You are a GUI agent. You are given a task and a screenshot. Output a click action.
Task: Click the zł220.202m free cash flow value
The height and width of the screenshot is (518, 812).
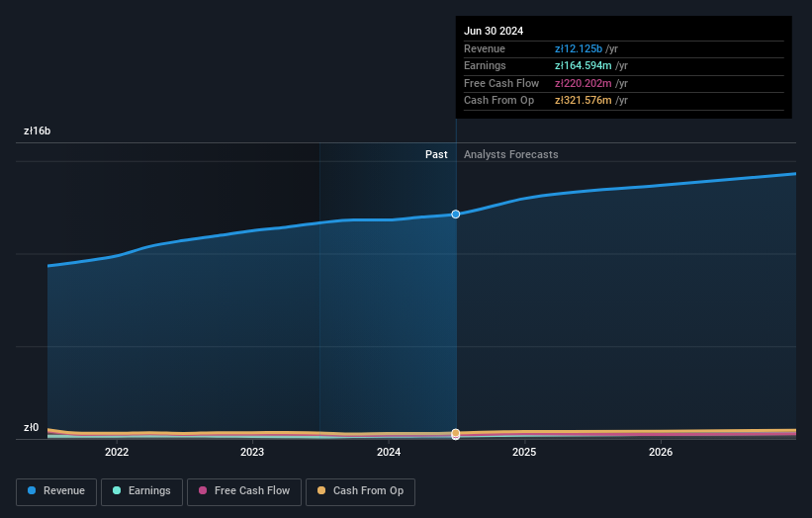click(x=584, y=83)
